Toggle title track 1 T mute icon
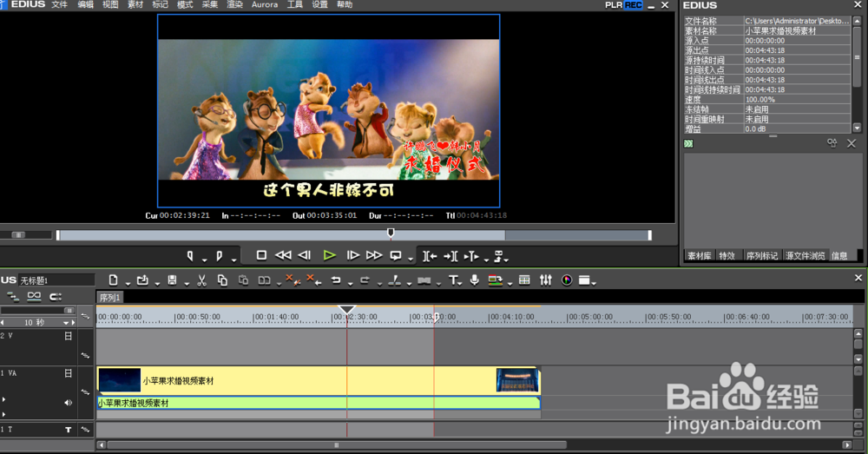The image size is (868, 454). point(68,430)
